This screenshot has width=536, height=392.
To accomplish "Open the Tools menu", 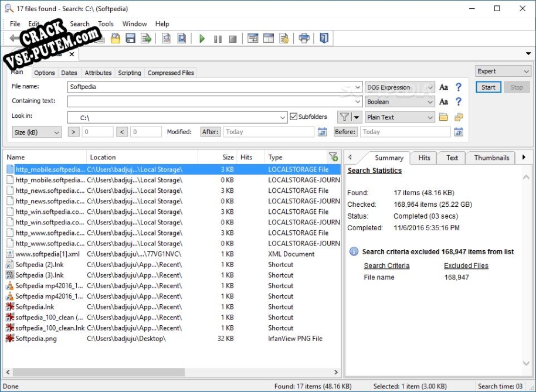I will (x=106, y=23).
